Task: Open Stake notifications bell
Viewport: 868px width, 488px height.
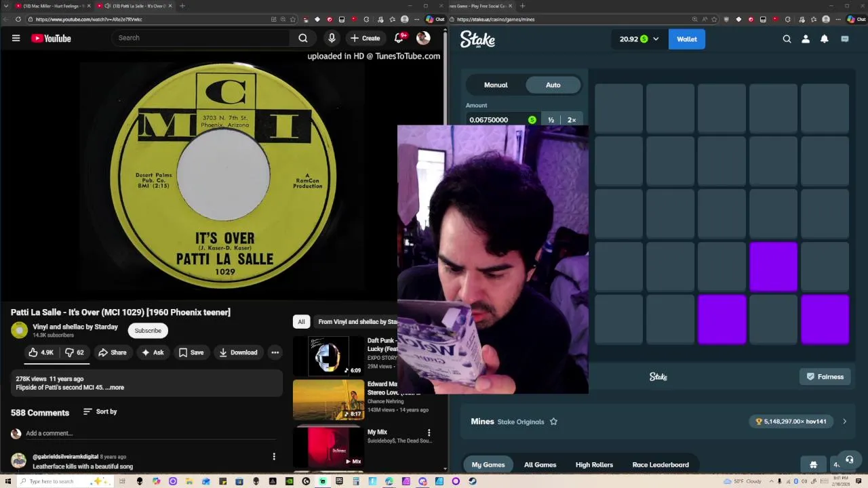Action: click(825, 39)
